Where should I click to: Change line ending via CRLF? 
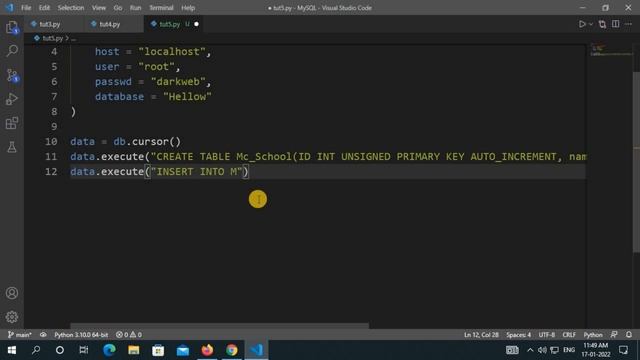[569, 335]
